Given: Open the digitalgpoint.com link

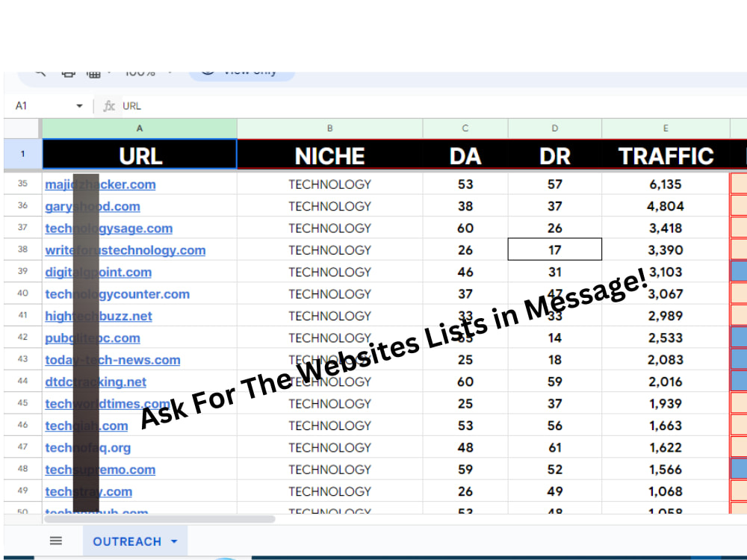Looking at the screenshot, I should [x=98, y=272].
